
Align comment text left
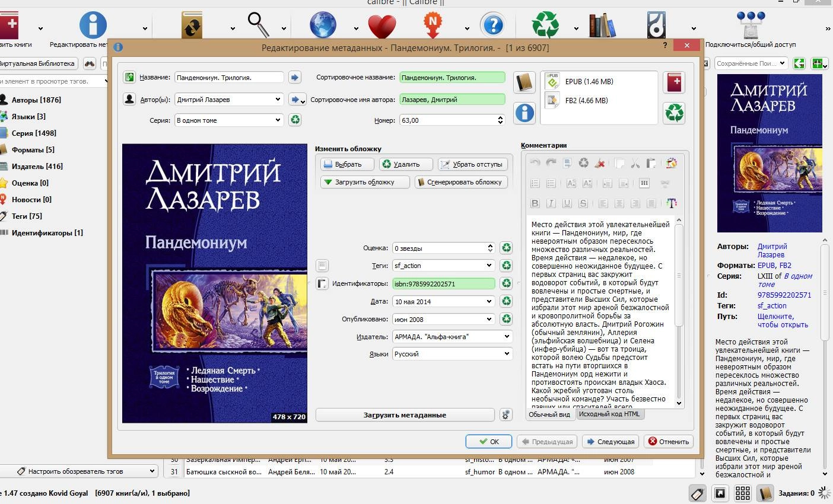click(603, 203)
